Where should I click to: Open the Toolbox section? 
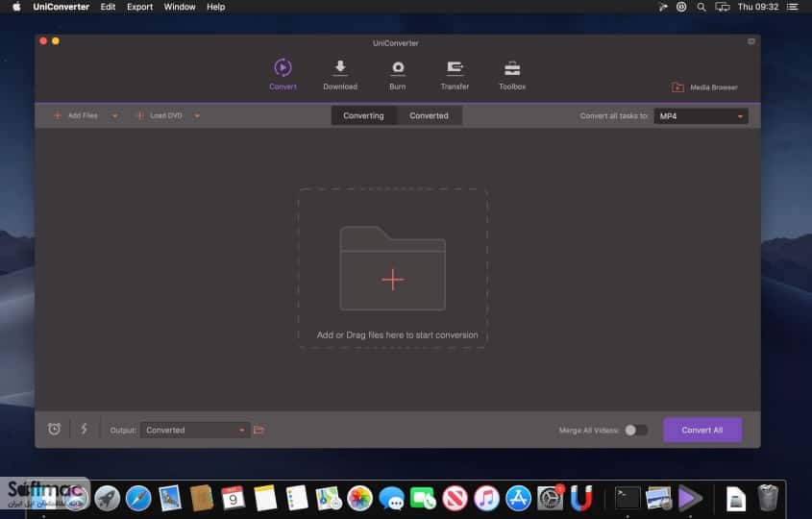(512, 75)
